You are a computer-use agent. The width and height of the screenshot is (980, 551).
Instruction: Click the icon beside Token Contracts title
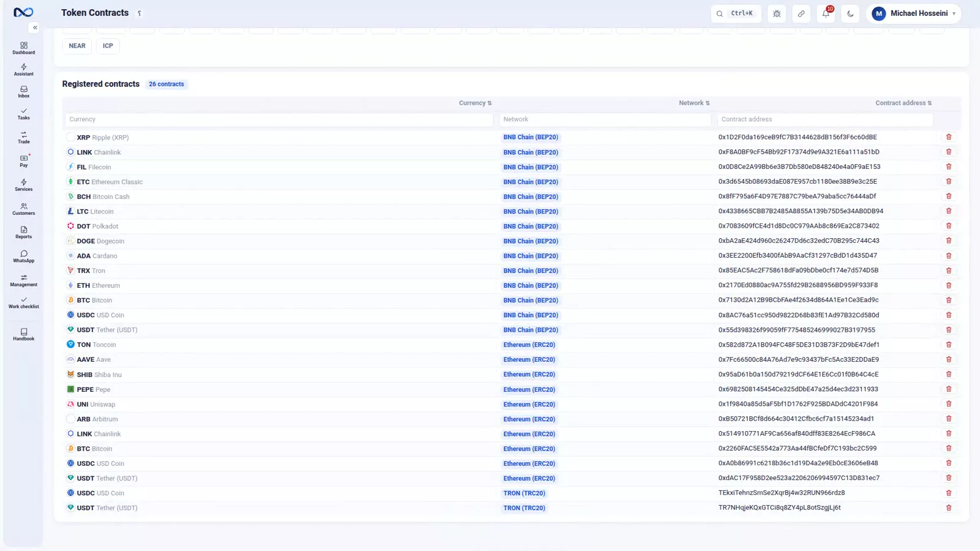click(x=140, y=13)
